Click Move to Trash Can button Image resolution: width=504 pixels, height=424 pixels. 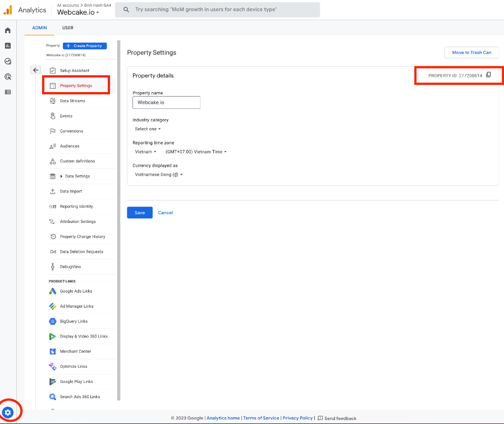(x=471, y=52)
